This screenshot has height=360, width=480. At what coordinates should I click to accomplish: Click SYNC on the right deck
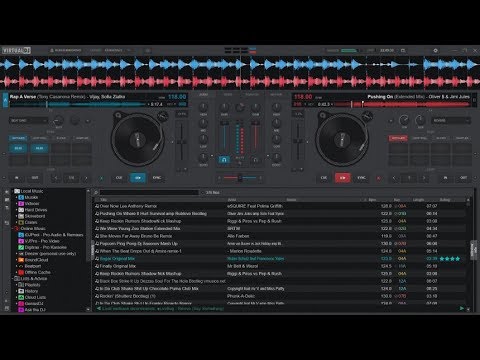pyautogui.click(x=361, y=178)
